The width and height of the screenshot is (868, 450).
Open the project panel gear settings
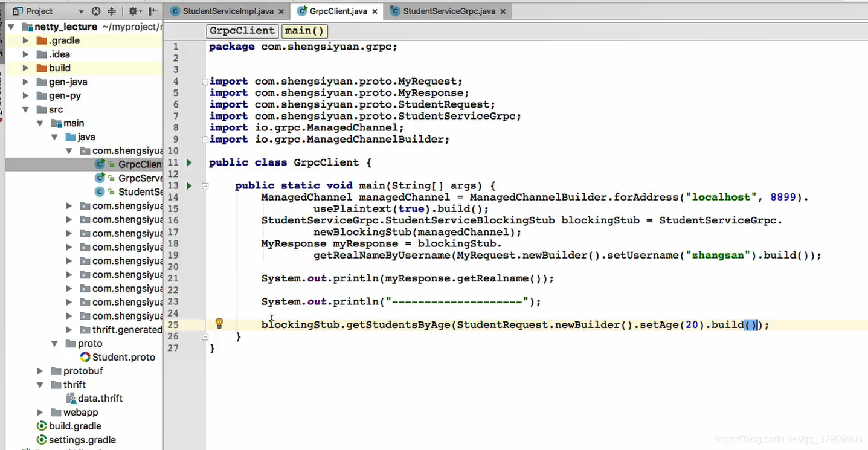tap(134, 11)
